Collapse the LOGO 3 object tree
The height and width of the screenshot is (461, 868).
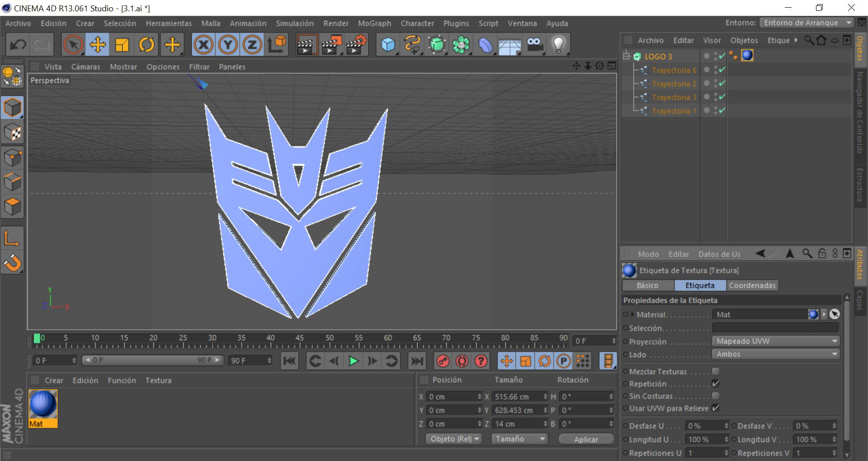(x=626, y=56)
